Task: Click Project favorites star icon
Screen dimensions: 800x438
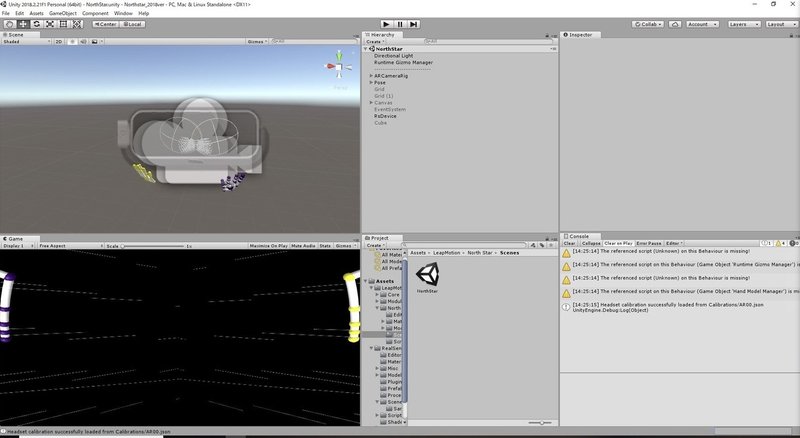Action: (551, 245)
